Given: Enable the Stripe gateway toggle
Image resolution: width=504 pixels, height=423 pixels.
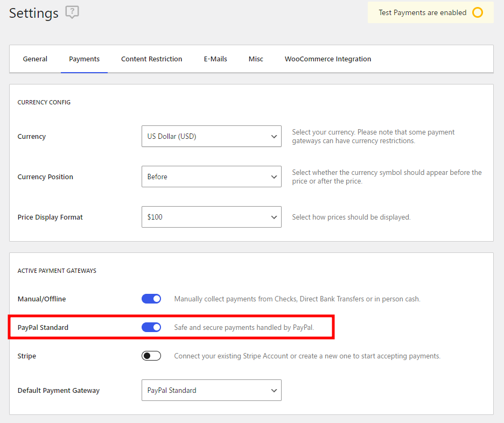Looking at the screenshot, I should (151, 356).
